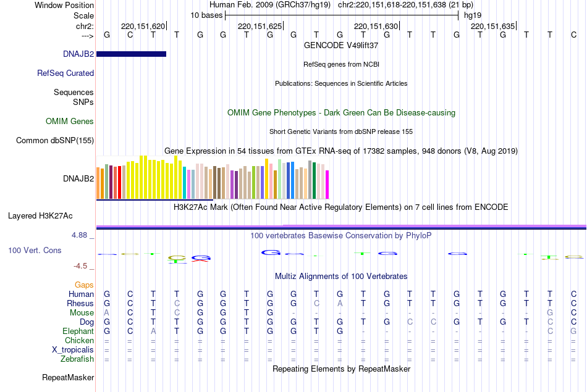Open the RefSeq Curated track label

(x=65, y=73)
